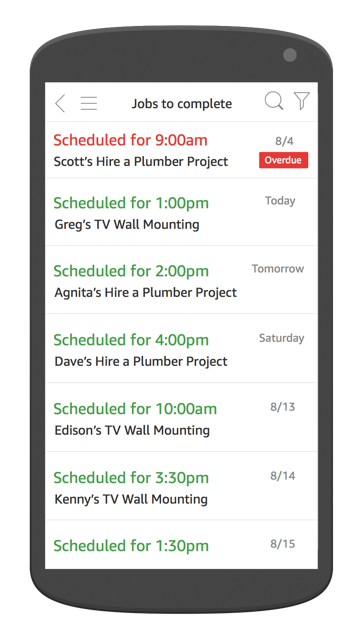Tap the Scheduled for 2:00pm heading
The height and width of the screenshot is (640, 360).
[131, 271]
